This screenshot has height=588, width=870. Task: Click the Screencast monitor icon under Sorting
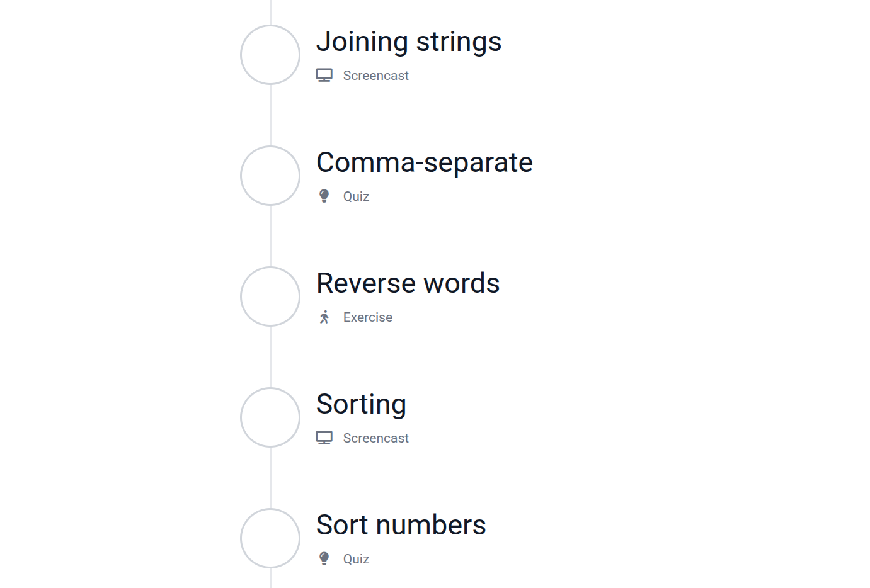324,437
